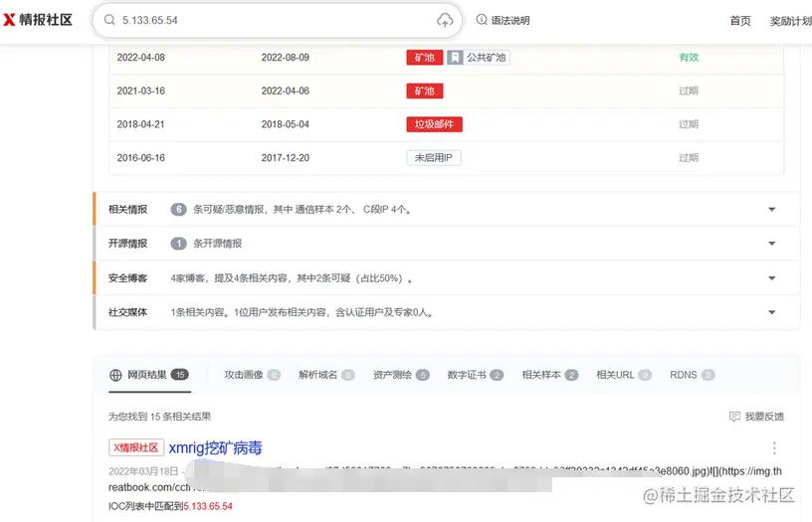The image size is (812, 522).
Task: Switch to the 数字证书 tab
Action: (476, 375)
